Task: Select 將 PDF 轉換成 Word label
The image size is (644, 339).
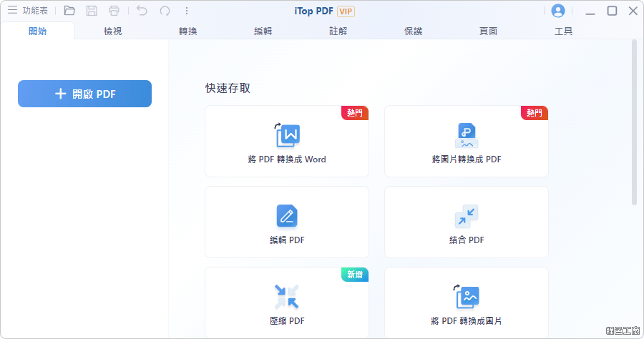Action: (x=287, y=159)
